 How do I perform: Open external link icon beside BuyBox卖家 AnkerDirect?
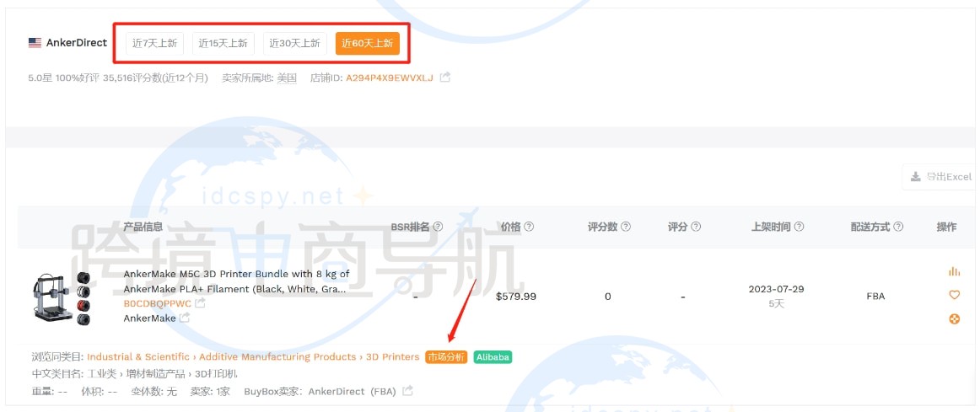(x=407, y=391)
